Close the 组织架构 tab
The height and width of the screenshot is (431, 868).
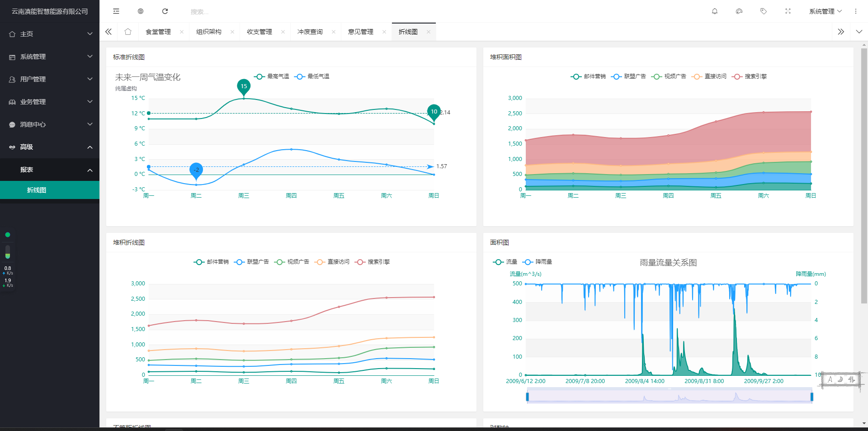tap(232, 32)
